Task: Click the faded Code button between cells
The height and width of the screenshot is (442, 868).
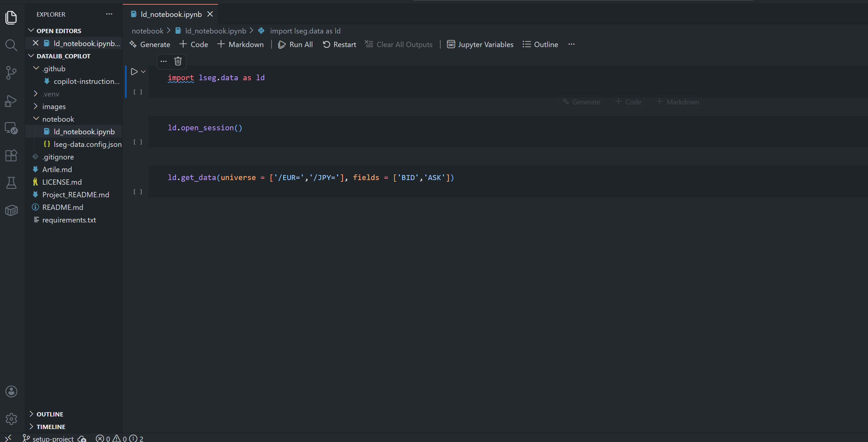Action: click(628, 102)
